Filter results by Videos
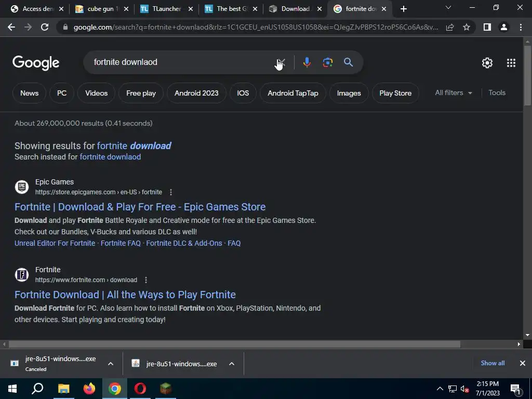Viewport: 532px width, 399px height. (96, 93)
